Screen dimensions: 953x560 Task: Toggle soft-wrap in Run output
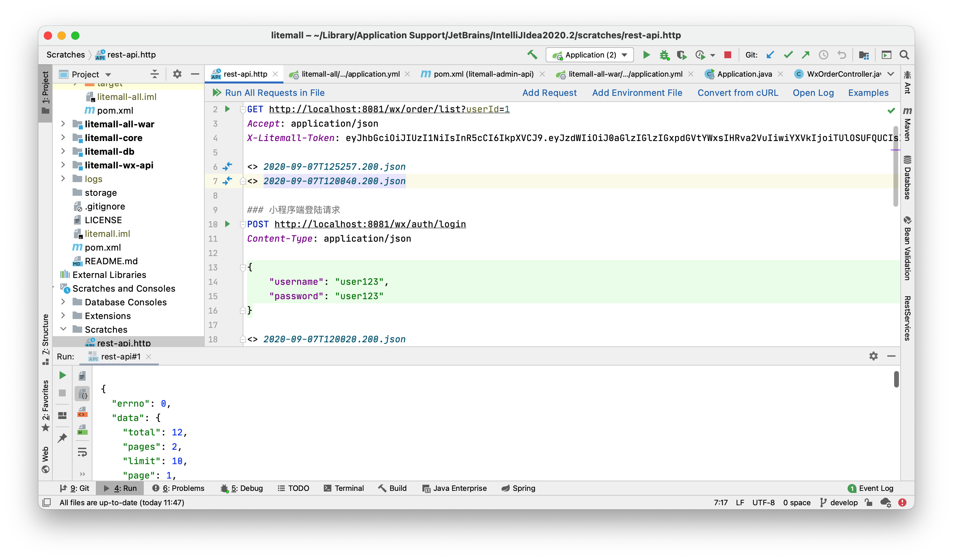(x=82, y=452)
